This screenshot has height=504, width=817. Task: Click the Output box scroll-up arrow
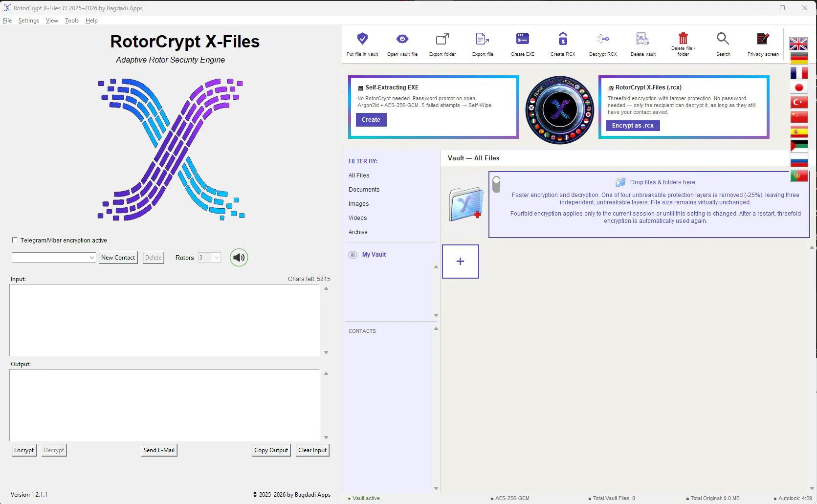coord(326,373)
